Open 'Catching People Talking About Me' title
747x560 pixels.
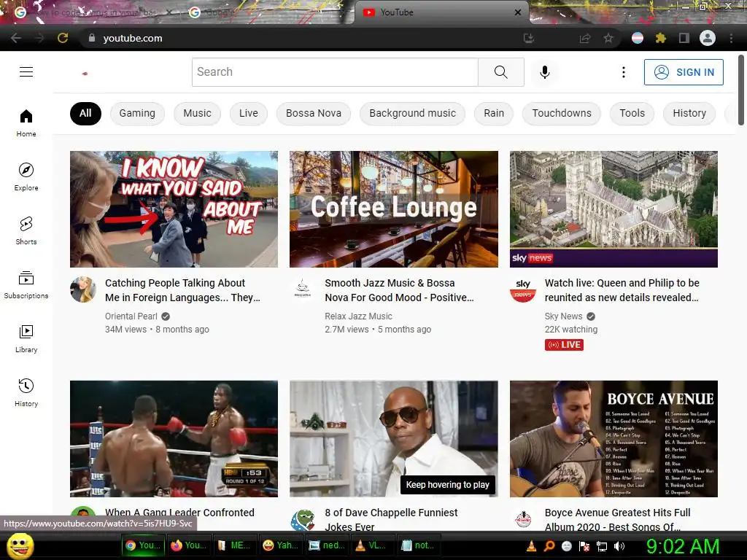(x=182, y=290)
